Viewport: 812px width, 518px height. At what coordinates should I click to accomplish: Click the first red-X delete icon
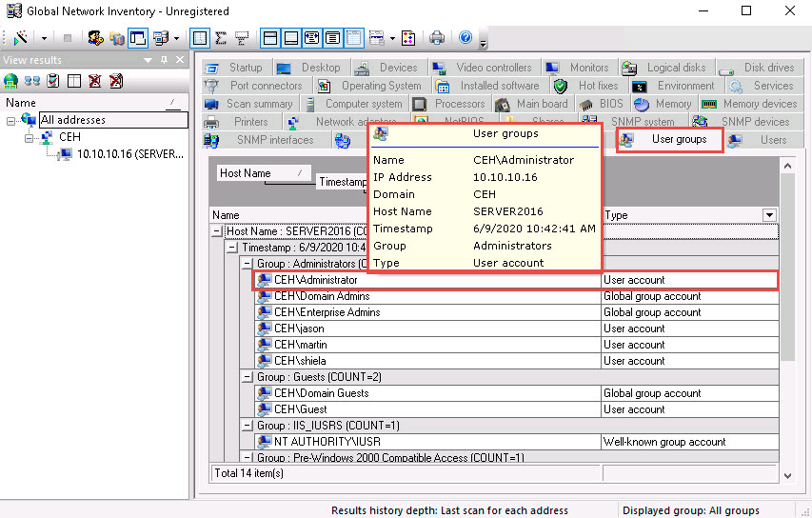coord(95,81)
